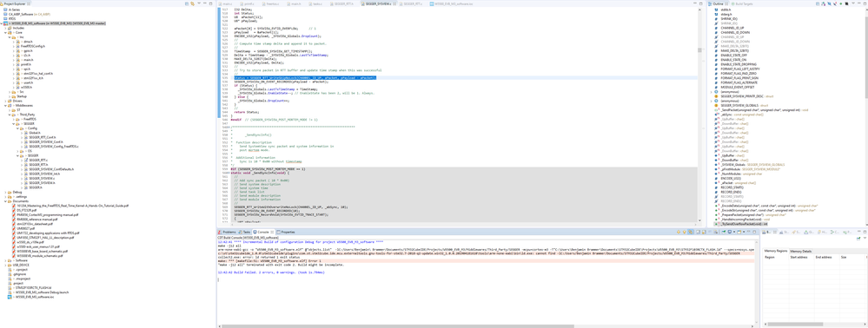868x328 pixels.
Task: Collapse the Documents folder node
Action: pos(5,200)
